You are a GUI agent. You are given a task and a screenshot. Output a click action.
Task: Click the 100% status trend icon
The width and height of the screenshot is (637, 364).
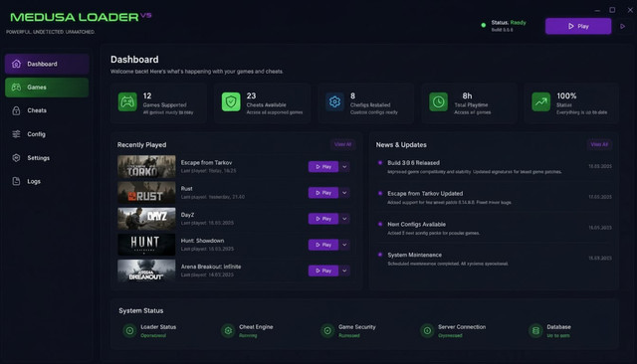click(x=541, y=101)
